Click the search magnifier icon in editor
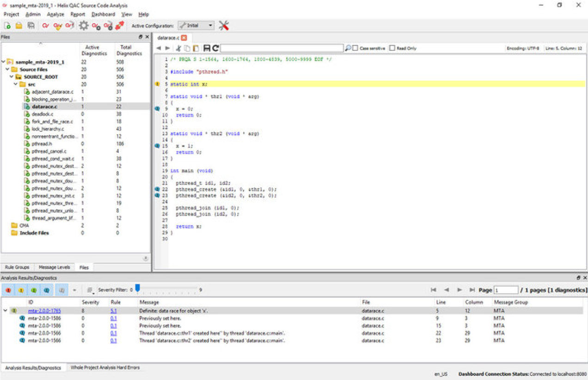 [348, 48]
